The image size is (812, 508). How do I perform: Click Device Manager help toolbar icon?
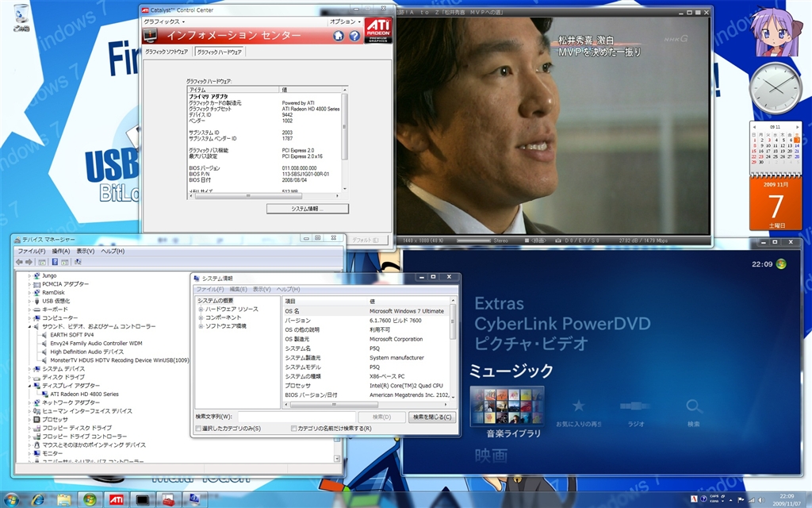55,262
